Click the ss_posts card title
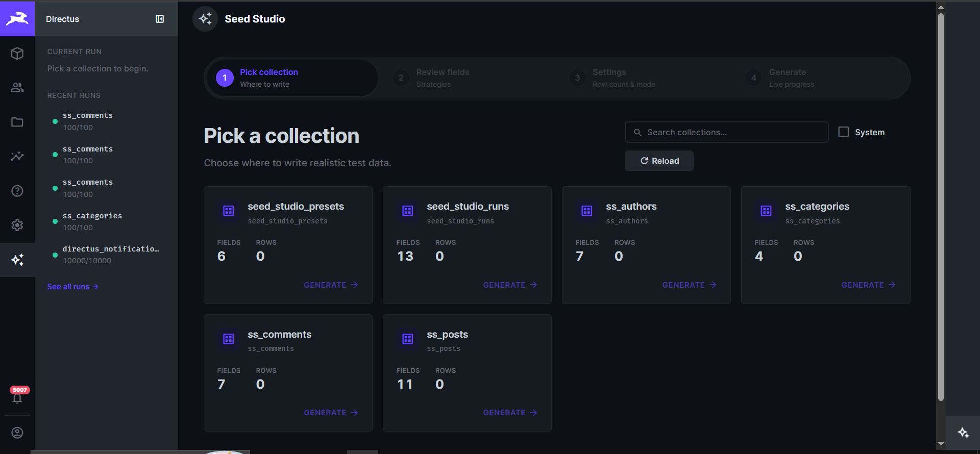Screen dimensions: 980x454 (448, 335)
